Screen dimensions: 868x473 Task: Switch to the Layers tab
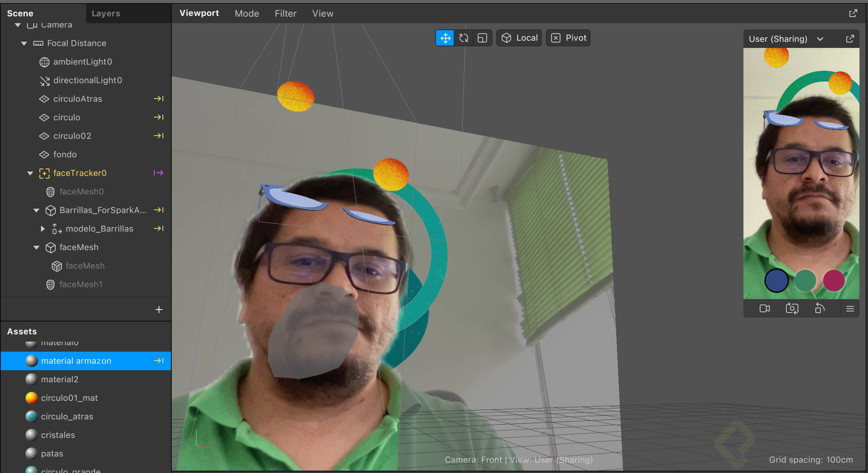click(x=106, y=13)
